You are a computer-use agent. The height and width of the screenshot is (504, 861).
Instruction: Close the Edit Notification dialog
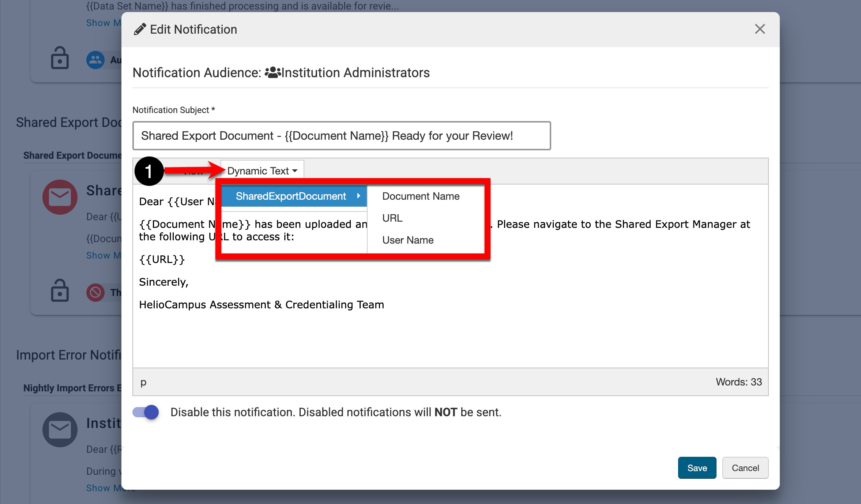click(760, 29)
